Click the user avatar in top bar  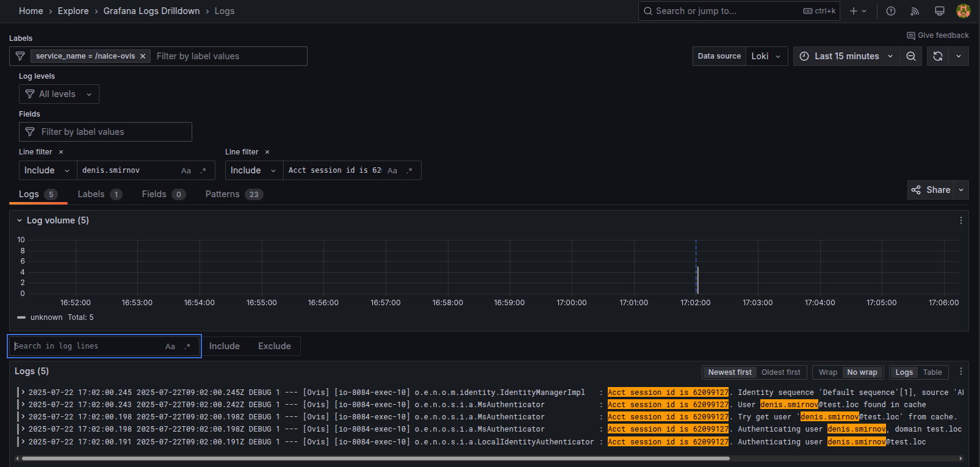coord(964,11)
